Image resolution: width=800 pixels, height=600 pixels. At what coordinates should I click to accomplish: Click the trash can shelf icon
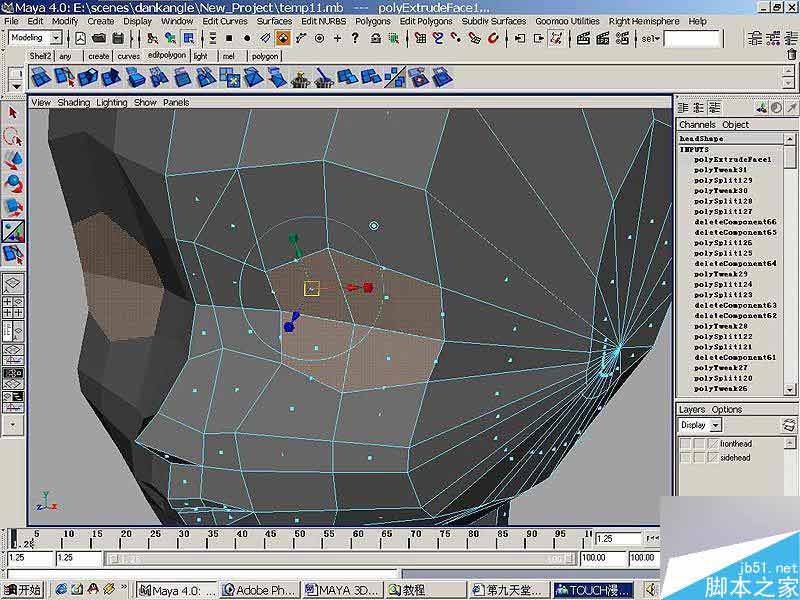pos(791,54)
